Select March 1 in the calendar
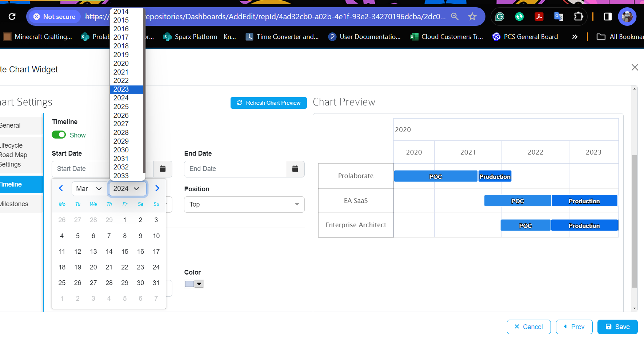 pos(125,220)
